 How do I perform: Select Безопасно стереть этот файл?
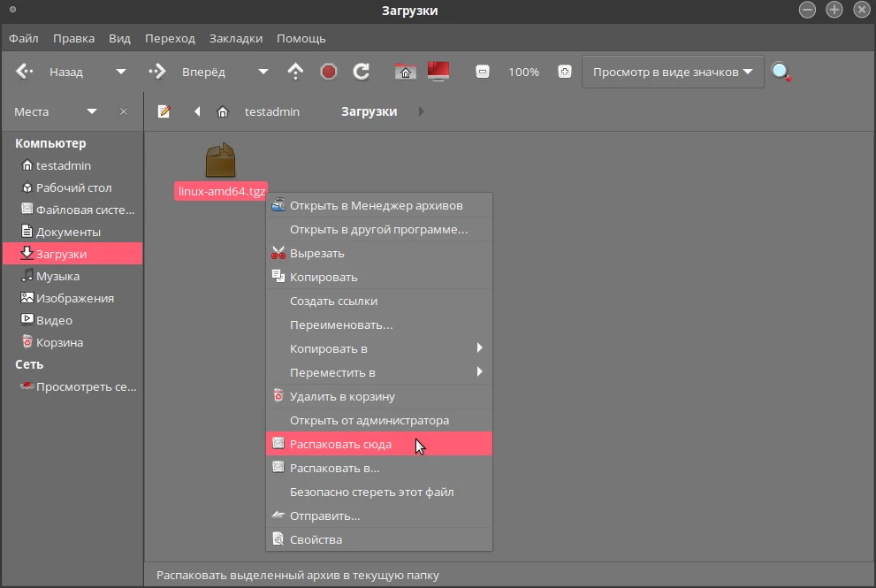point(379,492)
